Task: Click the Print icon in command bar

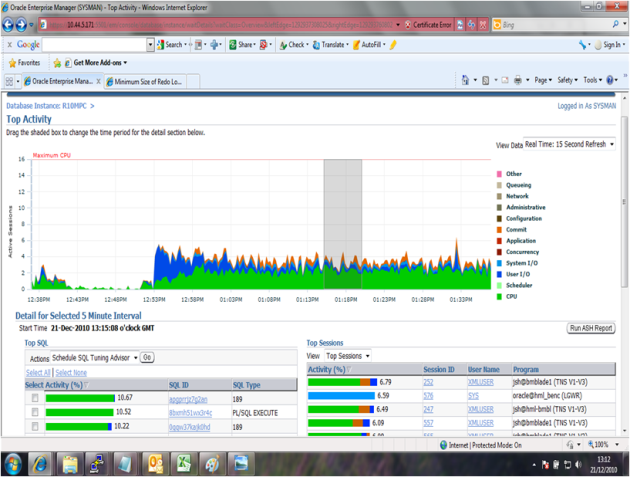Action: [520, 80]
